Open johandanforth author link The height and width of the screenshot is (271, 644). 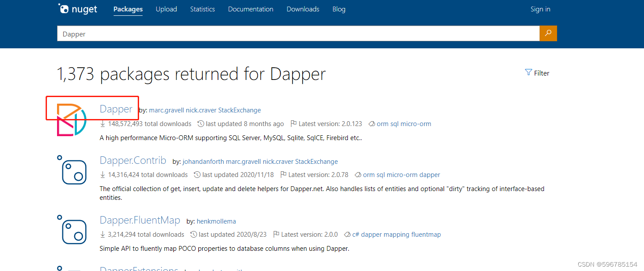(203, 162)
